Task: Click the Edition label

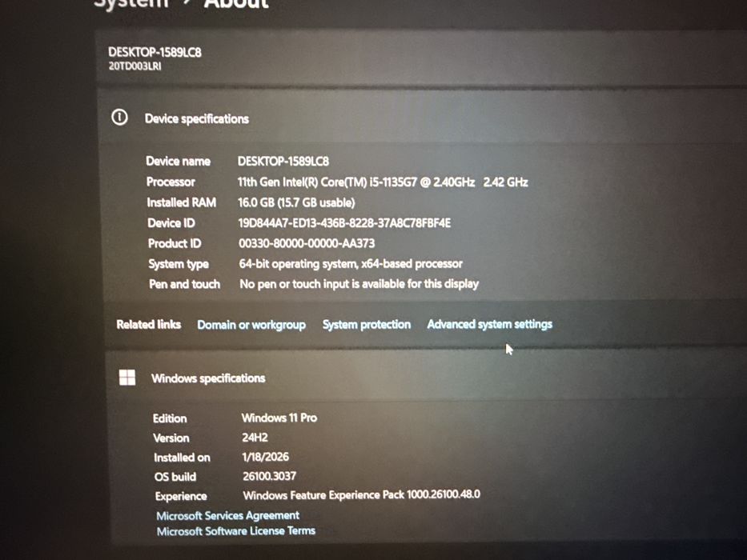Action: pyautogui.click(x=170, y=418)
